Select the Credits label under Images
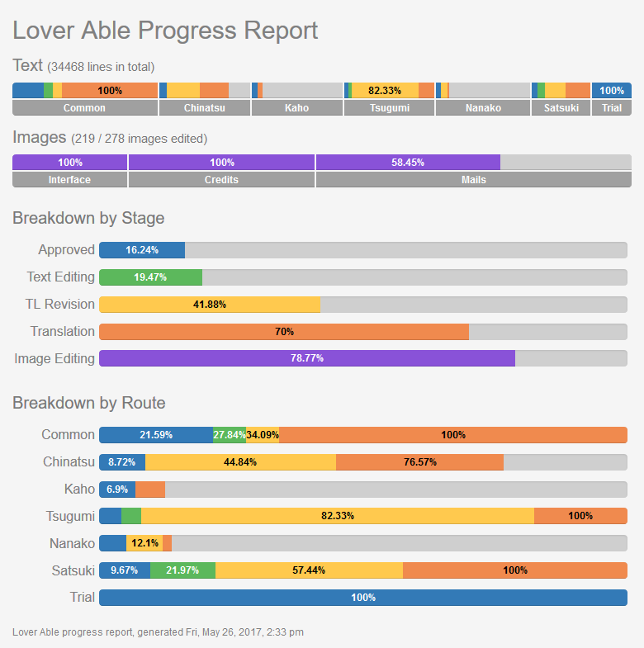 pos(221,180)
